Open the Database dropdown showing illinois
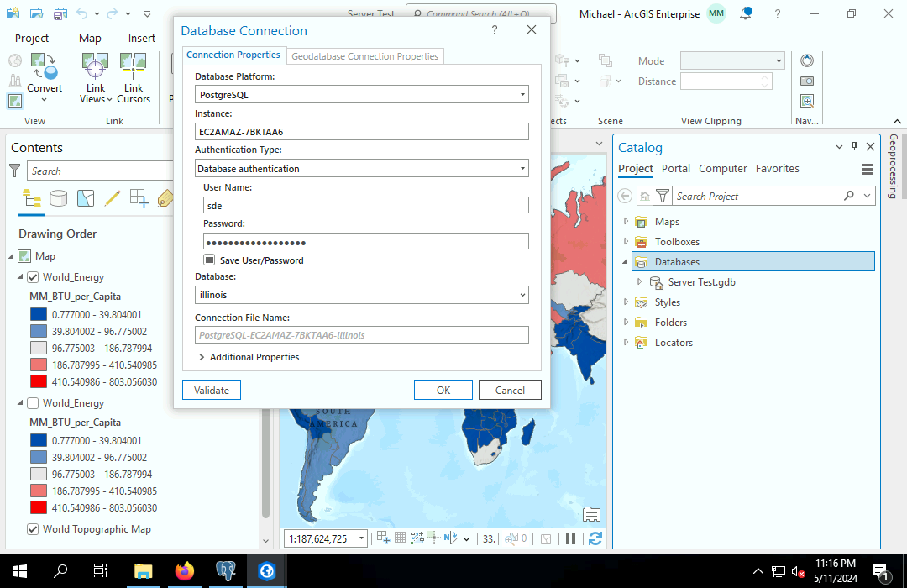The image size is (907, 588). tap(522, 295)
